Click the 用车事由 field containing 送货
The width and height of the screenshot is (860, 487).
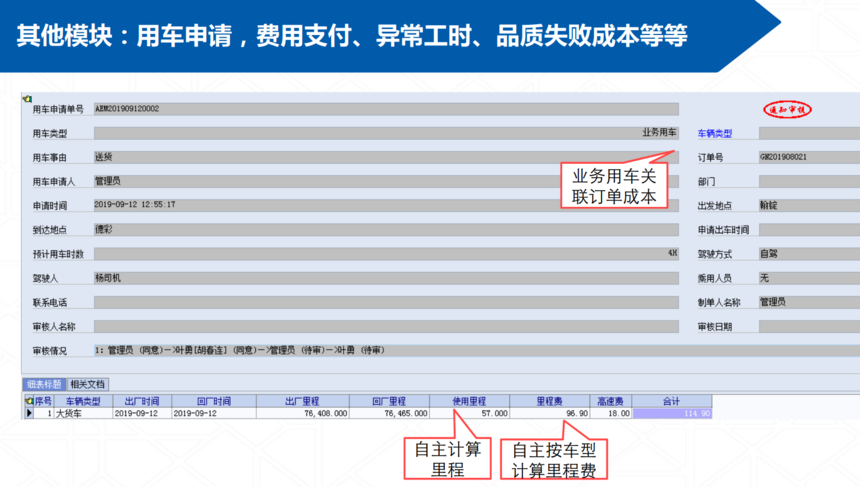pos(386,157)
